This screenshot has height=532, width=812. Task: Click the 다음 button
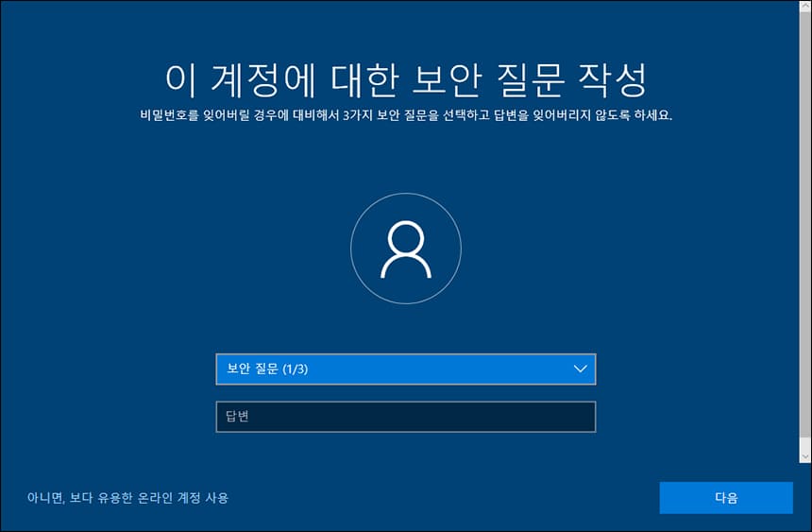(726, 498)
